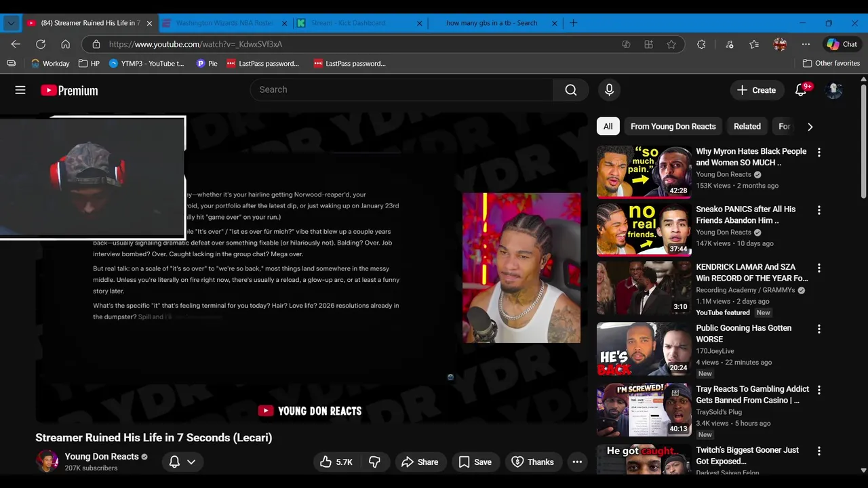Start voice search with microphone icon
The image size is (868, 488).
pos(609,90)
